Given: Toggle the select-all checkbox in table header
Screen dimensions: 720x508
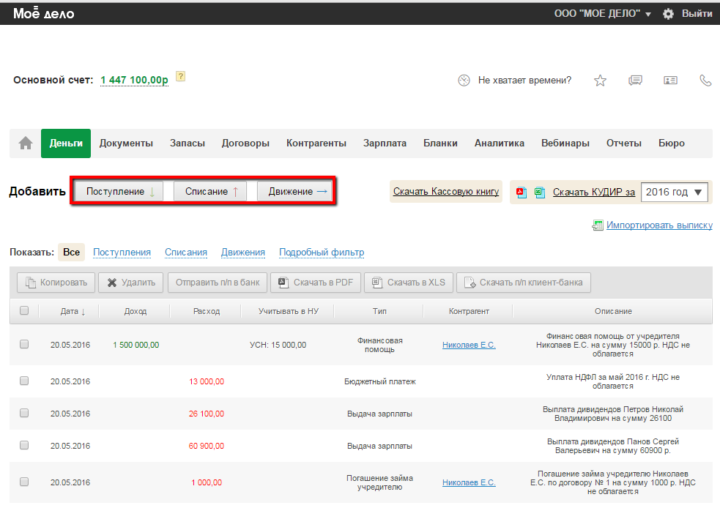Looking at the screenshot, I should point(24,311).
